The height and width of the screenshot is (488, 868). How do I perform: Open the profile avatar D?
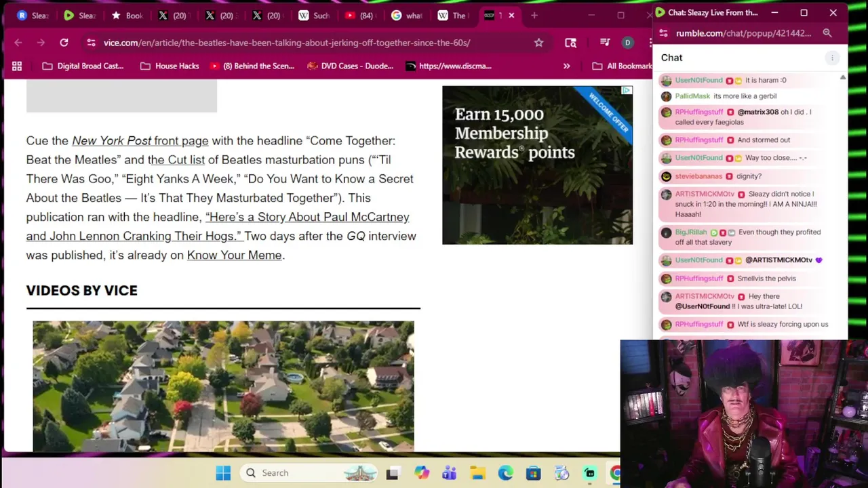627,43
